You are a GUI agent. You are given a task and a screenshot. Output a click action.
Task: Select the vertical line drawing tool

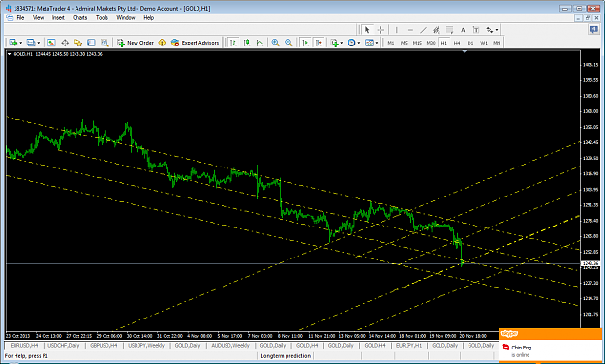click(396, 30)
